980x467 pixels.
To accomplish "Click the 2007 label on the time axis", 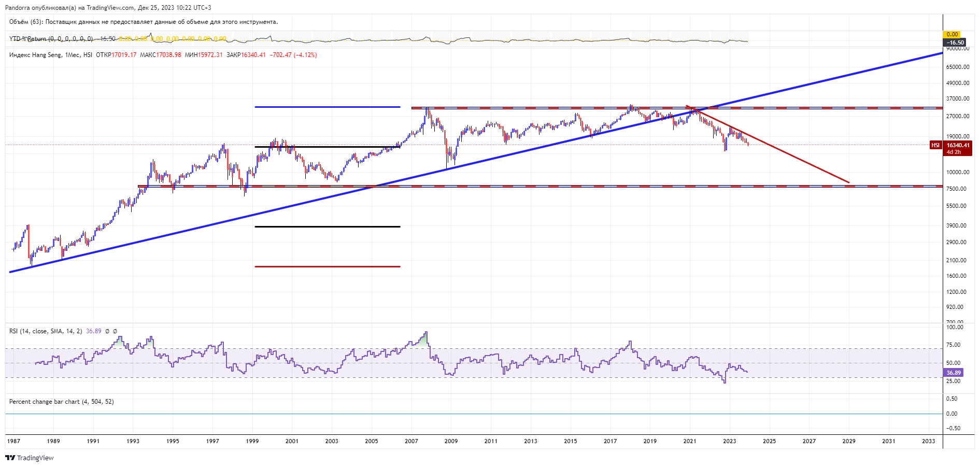I will point(411,441).
